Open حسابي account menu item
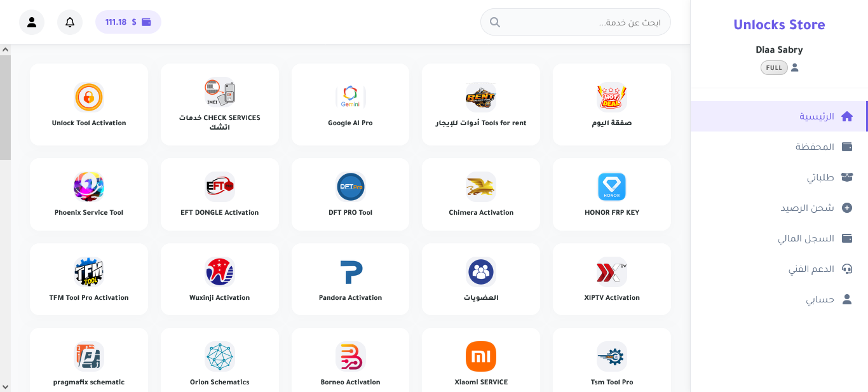Image resolution: width=868 pixels, height=392 pixels. (x=778, y=299)
